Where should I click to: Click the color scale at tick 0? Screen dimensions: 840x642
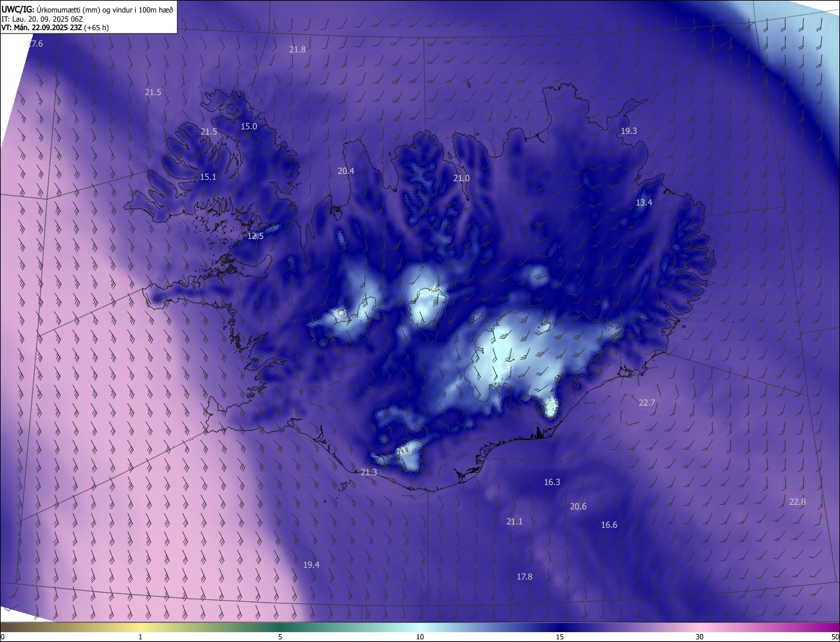pyautogui.click(x=2, y=637)
